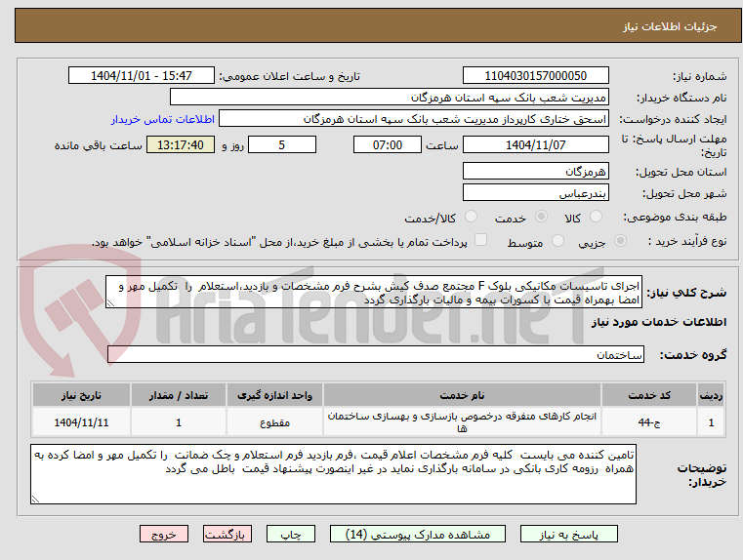Image resolution: width=743 pixels, height=560 pixels.
Task: Click the توضیحات خریدار text area
Action: [333, 474]
